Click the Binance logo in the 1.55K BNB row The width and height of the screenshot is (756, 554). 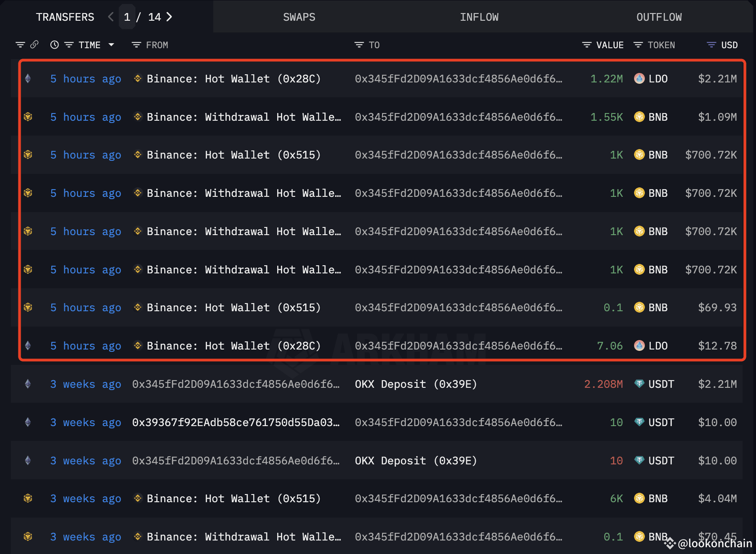tap(138, 117)
